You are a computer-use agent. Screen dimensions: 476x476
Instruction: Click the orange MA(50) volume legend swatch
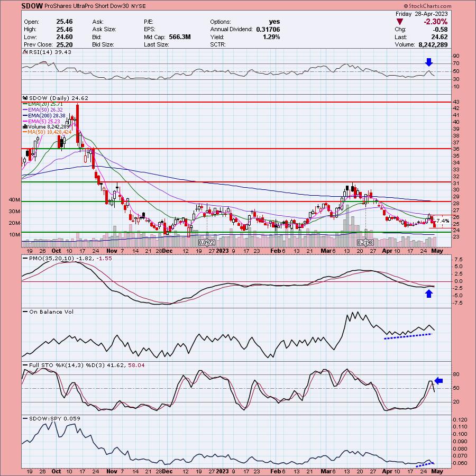[25, 132]
